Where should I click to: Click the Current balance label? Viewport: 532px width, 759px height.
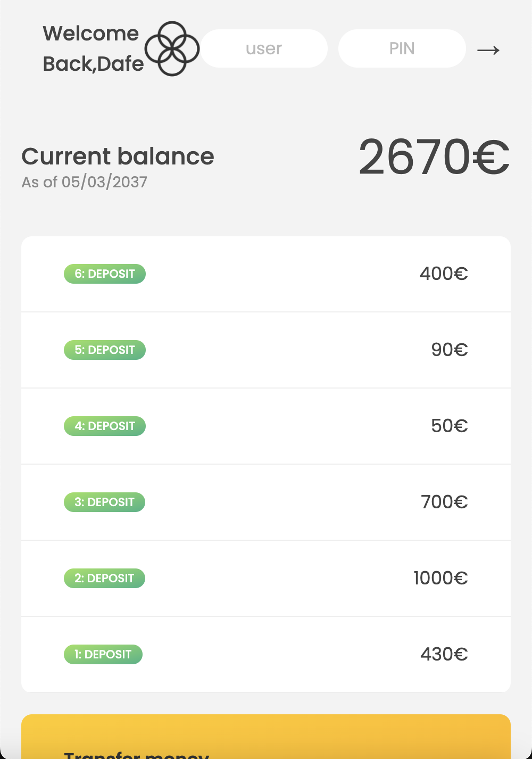pyautogui.click(x=118, y=156)
